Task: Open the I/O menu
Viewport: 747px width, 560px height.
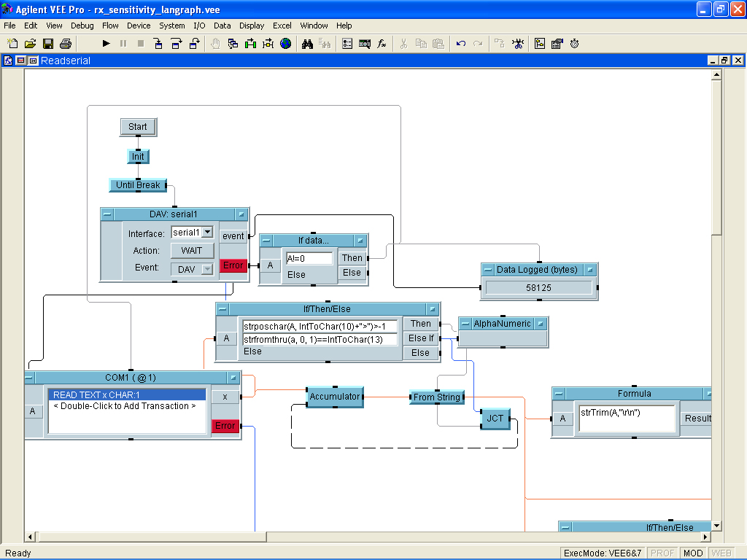Action: [199, 26]
